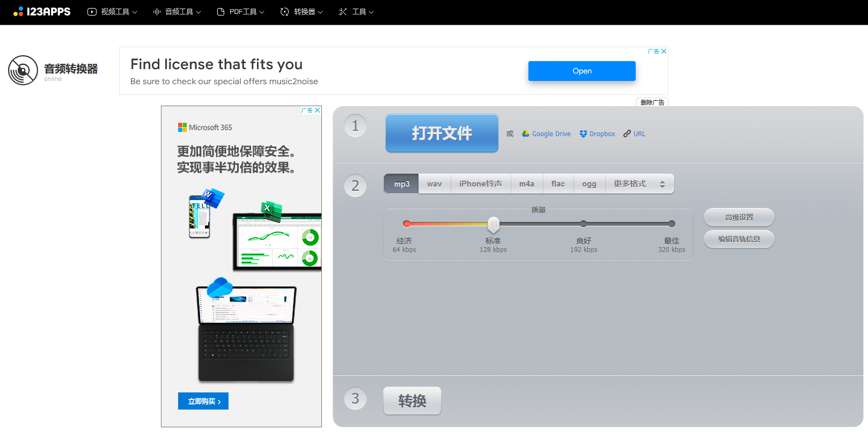Click the PDF tools document icon
The height and width of the screenshot is (438, 868).
[220, 12]
